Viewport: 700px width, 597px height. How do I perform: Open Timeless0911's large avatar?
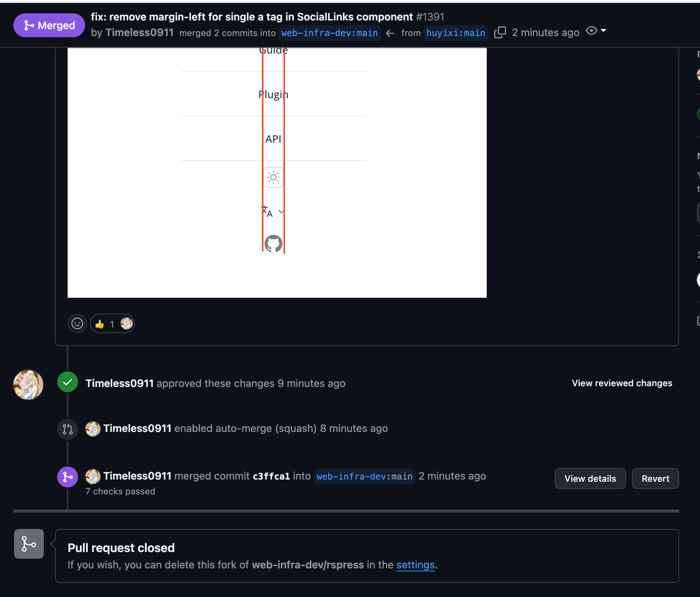[28, 385]
